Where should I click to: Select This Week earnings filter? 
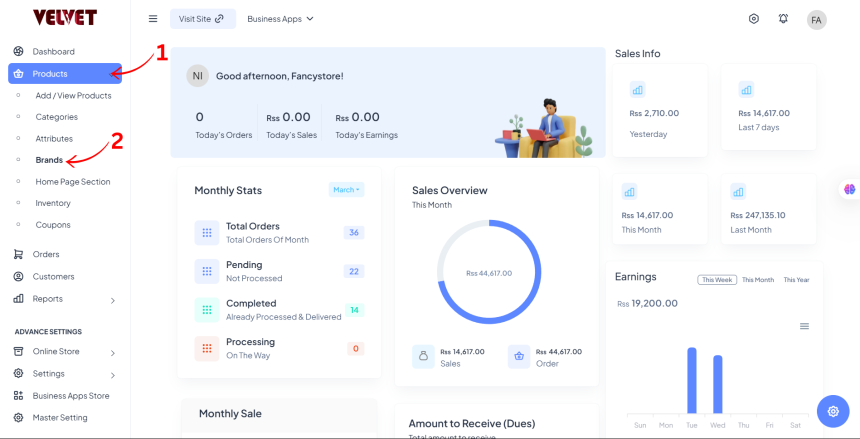tap(717, 280)
